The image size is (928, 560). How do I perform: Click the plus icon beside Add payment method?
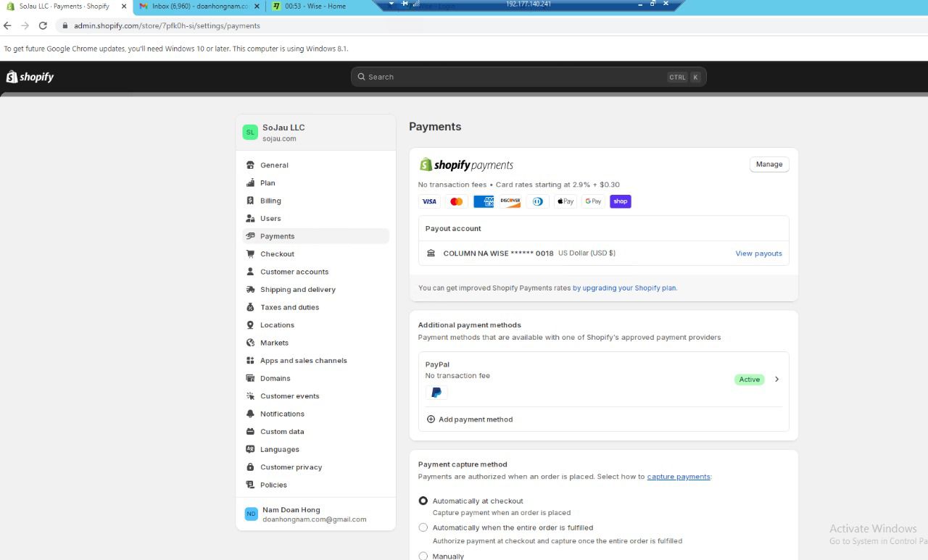(431, 419)
